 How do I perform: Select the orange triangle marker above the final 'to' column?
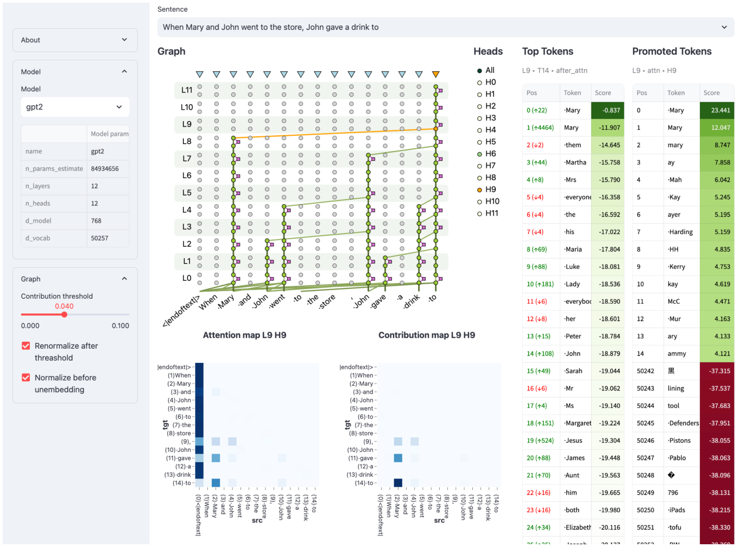tap(436, 73)
